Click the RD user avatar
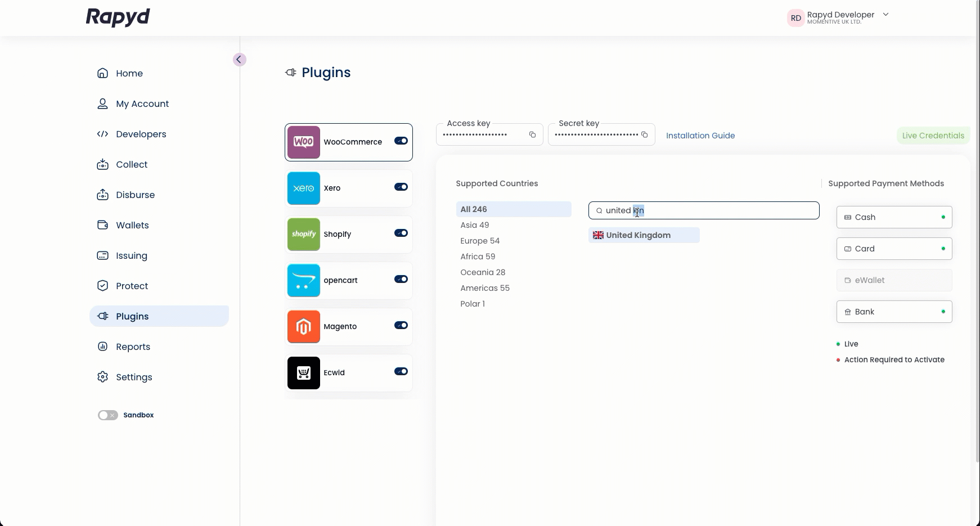 pyautogui.click(x=795, y=18)
